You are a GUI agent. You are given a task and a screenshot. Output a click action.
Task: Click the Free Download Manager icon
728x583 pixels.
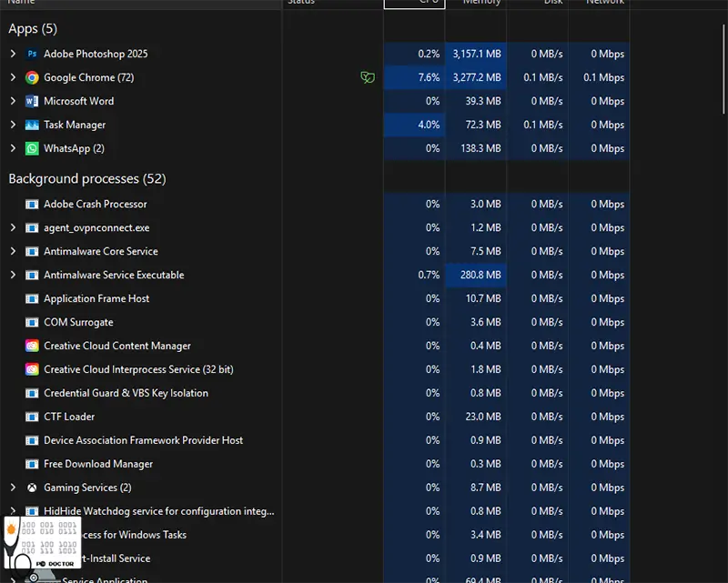coord(32,464)
